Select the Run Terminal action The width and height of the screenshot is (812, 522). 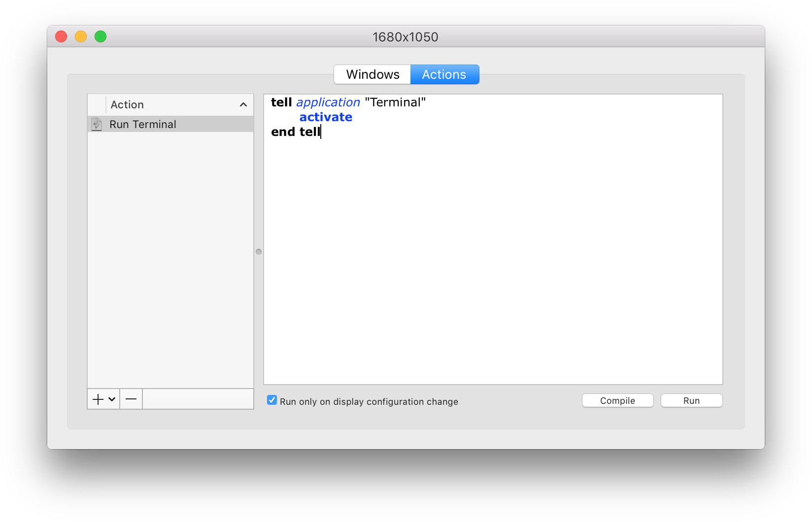(x=142, y=124)
